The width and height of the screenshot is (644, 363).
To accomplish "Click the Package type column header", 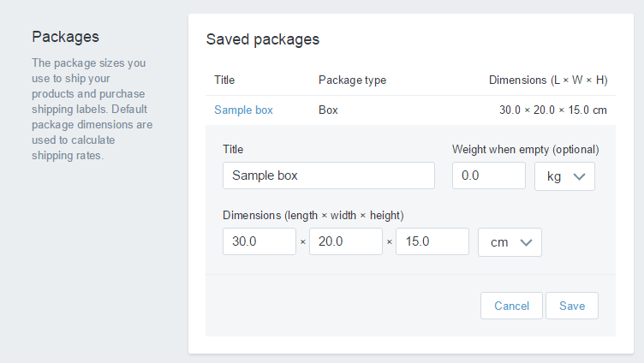I will [352, 80].
